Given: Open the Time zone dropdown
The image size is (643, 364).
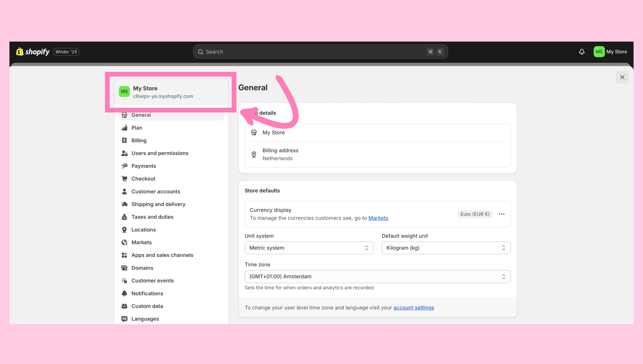Looking at the screenshot, I should pyautogui.click(x=377, y=277).
